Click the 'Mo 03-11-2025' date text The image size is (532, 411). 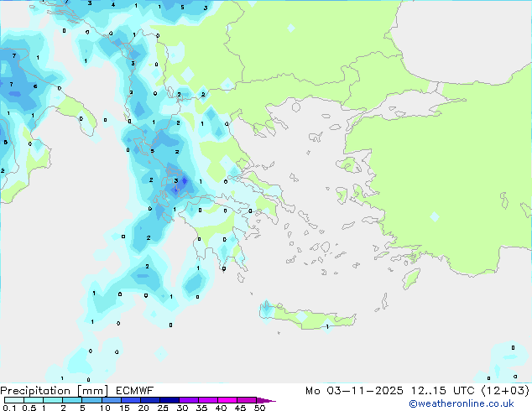(354, 391)
